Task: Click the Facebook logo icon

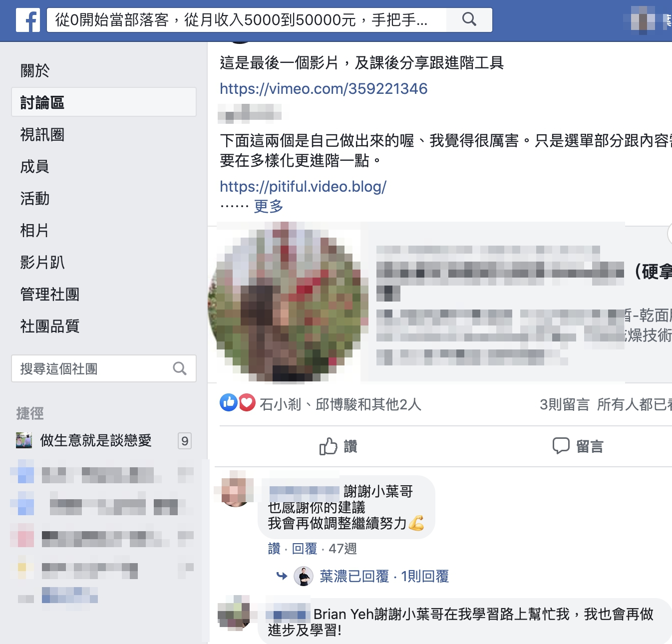Action: (x=28, y=20)
